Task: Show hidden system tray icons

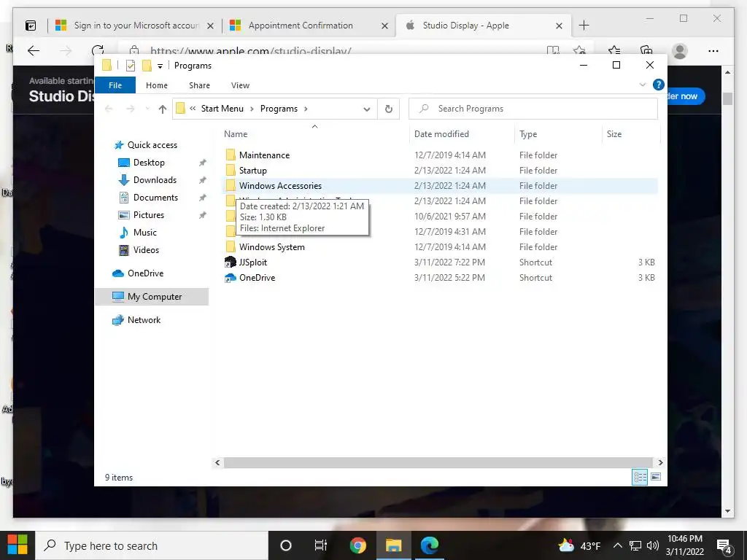Action: (x=617, y=545)
